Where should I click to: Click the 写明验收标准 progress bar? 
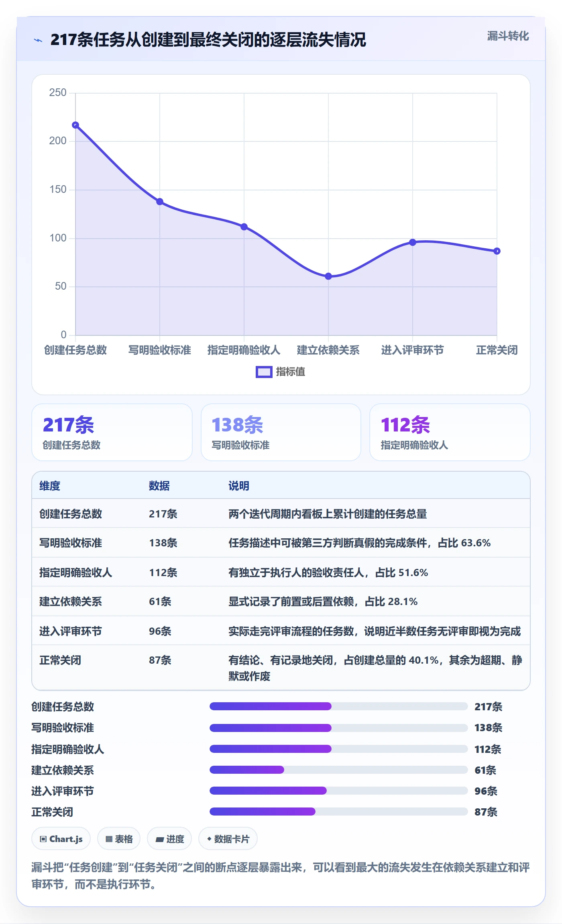click(338, 728)
